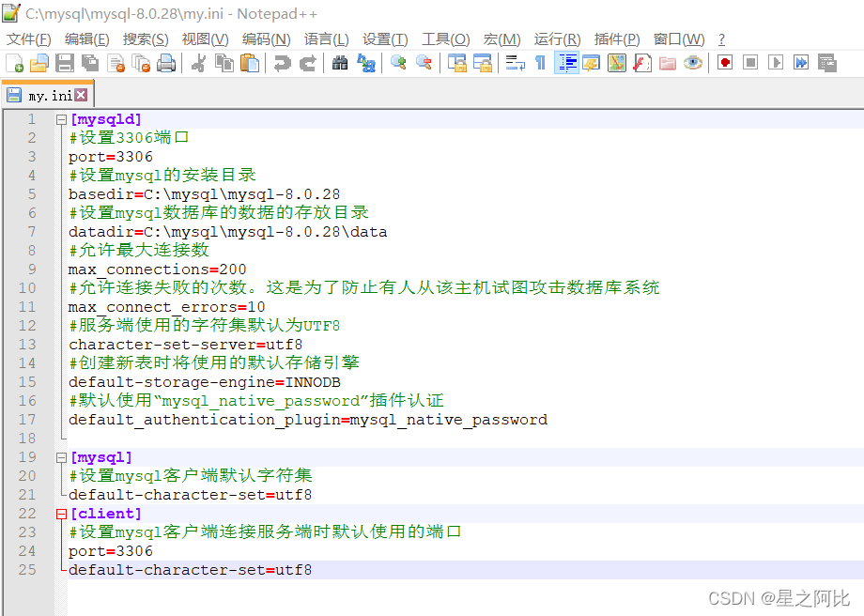This screenshot has width=864, height=616.
Task: Click the Playback macro icon
Action: coord(776,63)
